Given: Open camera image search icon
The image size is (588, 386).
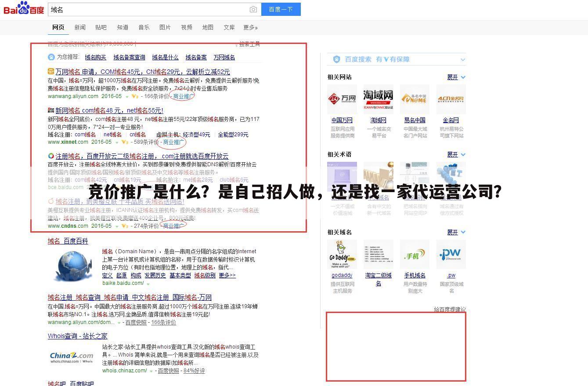Looking at the screenshot, I should pos(253,9).
